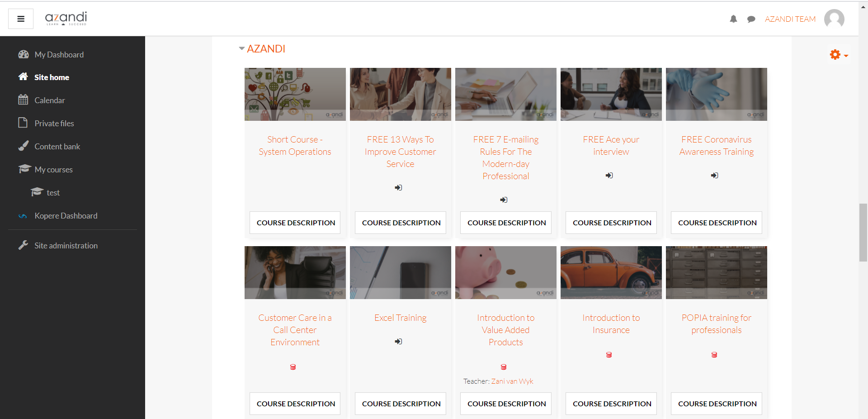The image size is (868, 419).
Task: Show Course Description for 13 Ways course
Action: [401, 223]
